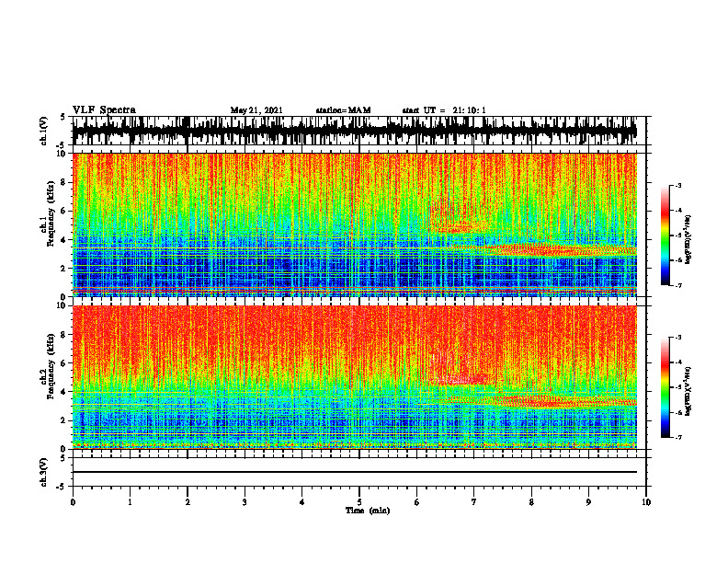Click the "station=MAM" header text
The image size is (728, 563).
tap(343, 110)
